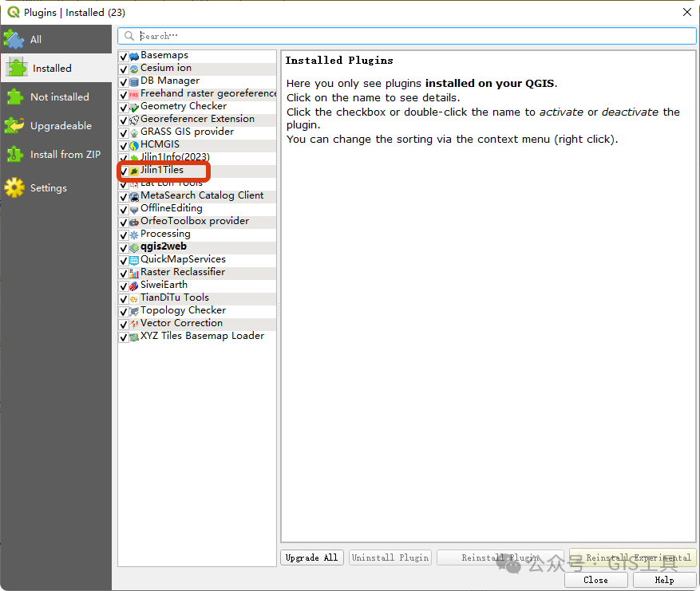Screen dimensions: 700x591
Task: Uncheck the QuickMapServices checkbox
Action: click(124, 261)
